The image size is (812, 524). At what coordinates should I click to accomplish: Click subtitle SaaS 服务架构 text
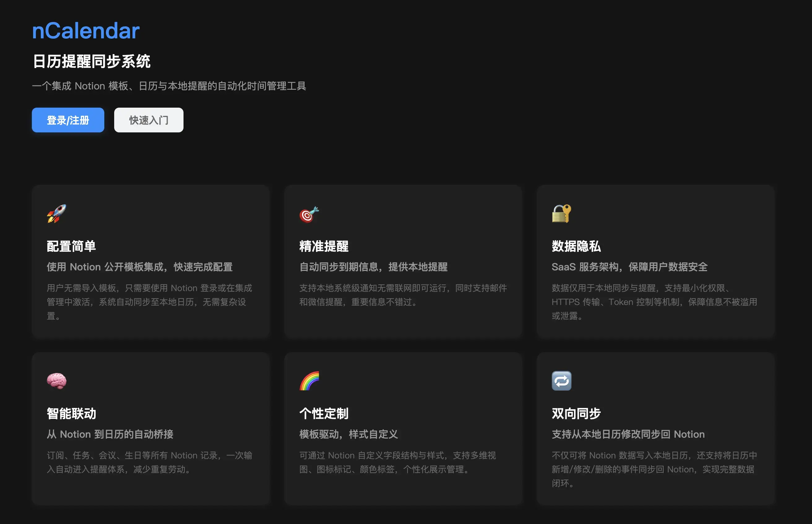click(629, 267)
